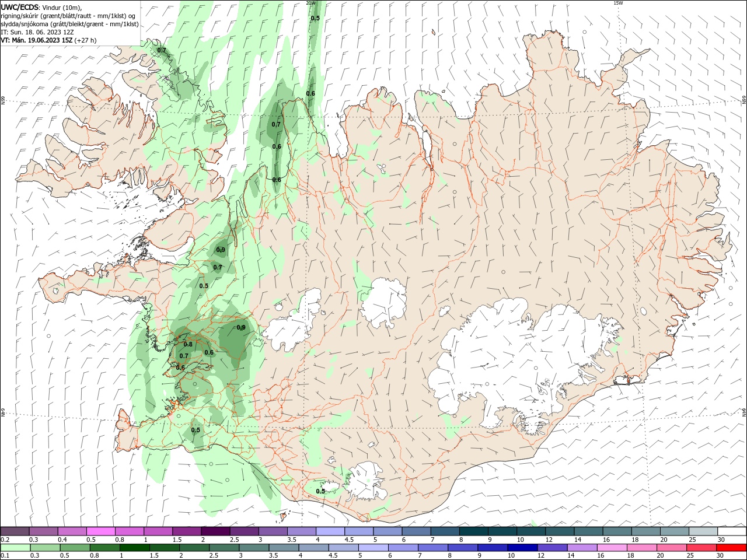This screenshot has width=747, height=560.
Task: Click the 0.5 value beside the 20W label
Action: coord(315,18)
